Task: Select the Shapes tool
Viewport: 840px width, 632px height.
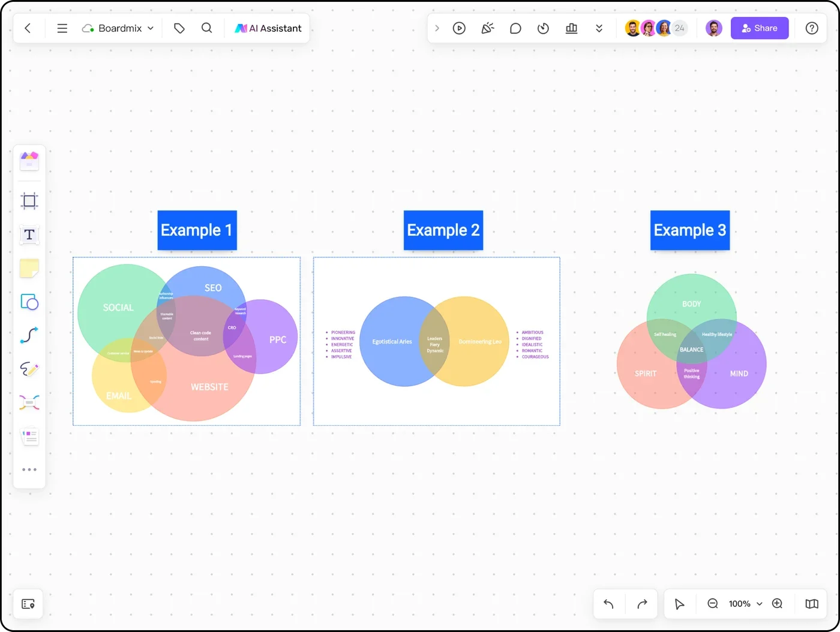Action: pyautogui.click(x=29, y=302)
